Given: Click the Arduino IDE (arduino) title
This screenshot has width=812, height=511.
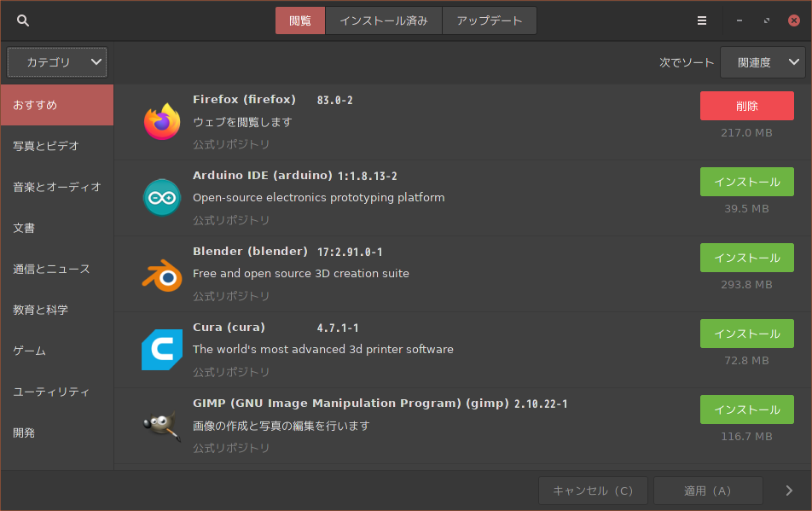Looking at the screenshot, I should [263, 176].
